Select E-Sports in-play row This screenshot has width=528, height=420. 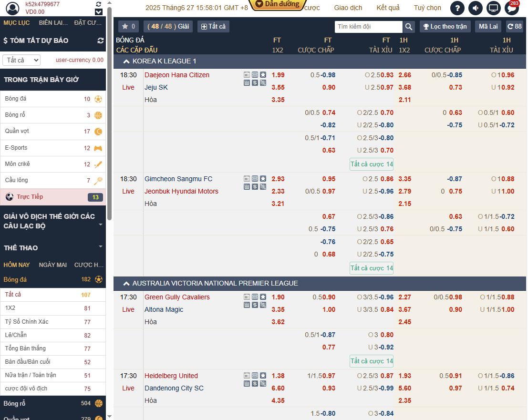[x=53, y=148]
